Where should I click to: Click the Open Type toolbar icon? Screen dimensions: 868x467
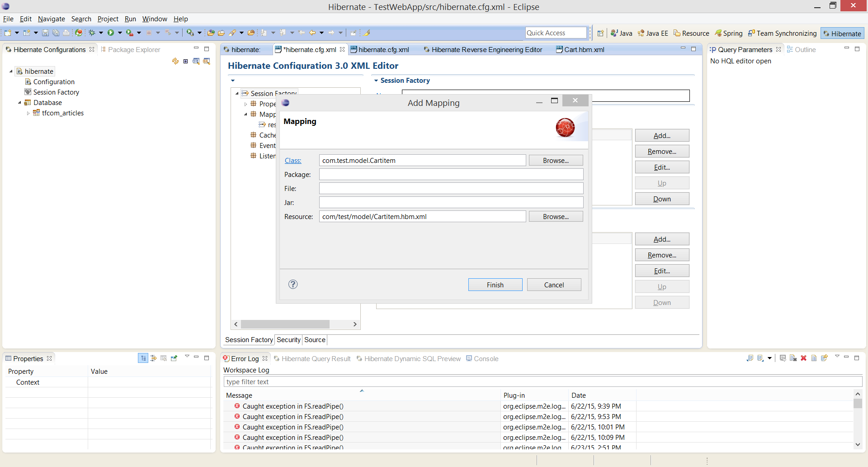coord(211,33)
